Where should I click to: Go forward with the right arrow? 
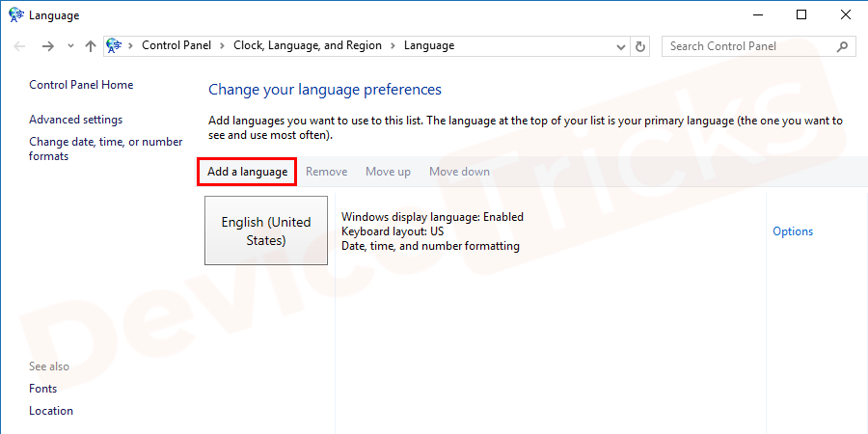coord(48,46)
